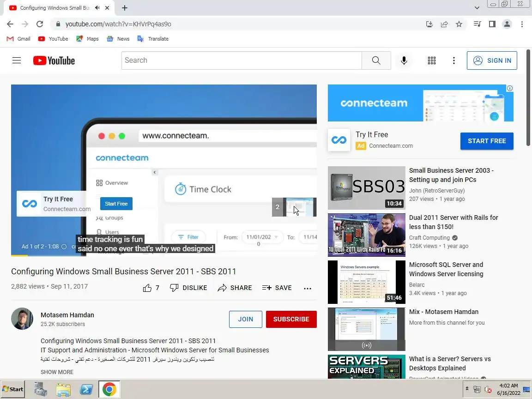Join Motasem Hamdan channel
This screenshot has height=399, width=532.
(x=245, y=319)
